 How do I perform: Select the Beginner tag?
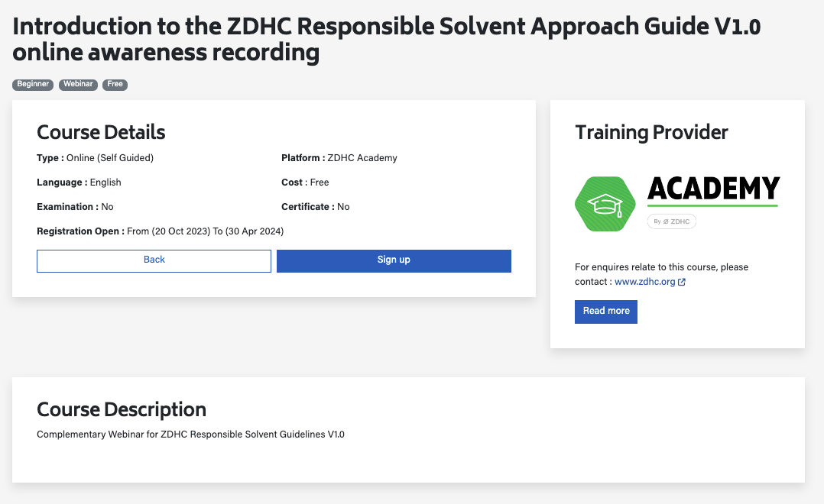pyautogui.click(x=33, y=85)
